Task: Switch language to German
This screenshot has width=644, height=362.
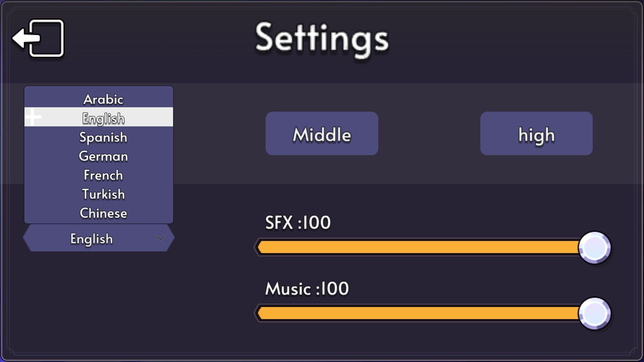Action: (x=103, y=156)
